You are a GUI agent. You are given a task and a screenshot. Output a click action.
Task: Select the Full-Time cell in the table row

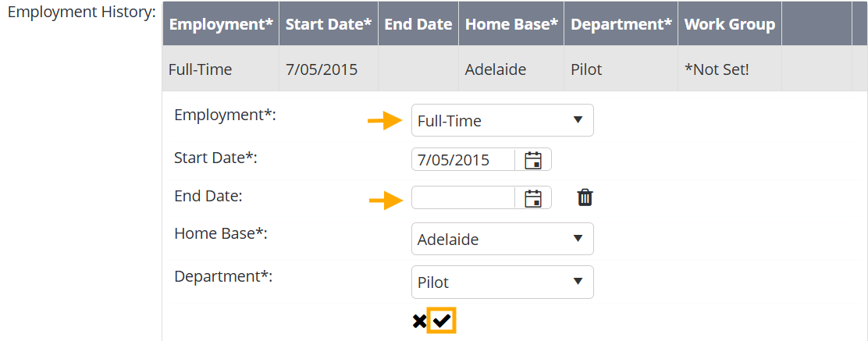point(201,69)
